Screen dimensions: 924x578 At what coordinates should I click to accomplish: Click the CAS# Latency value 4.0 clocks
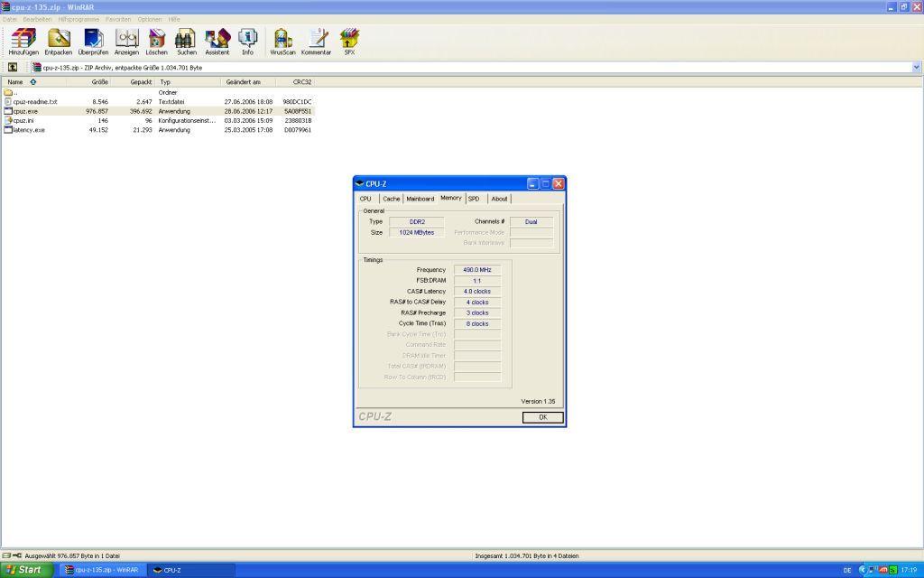point(477,292)
